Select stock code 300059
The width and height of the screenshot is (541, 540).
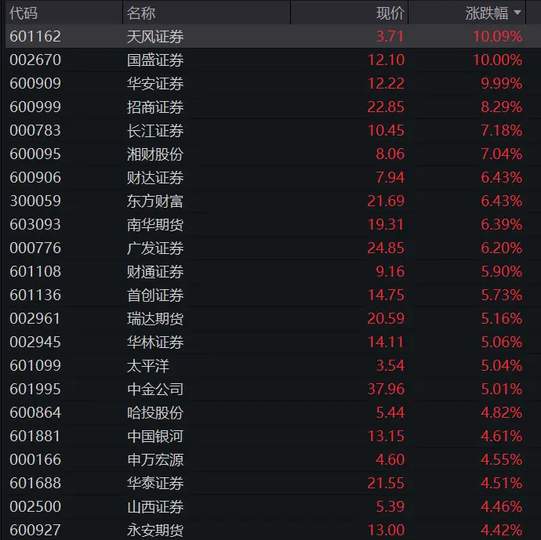click(35, 201)
